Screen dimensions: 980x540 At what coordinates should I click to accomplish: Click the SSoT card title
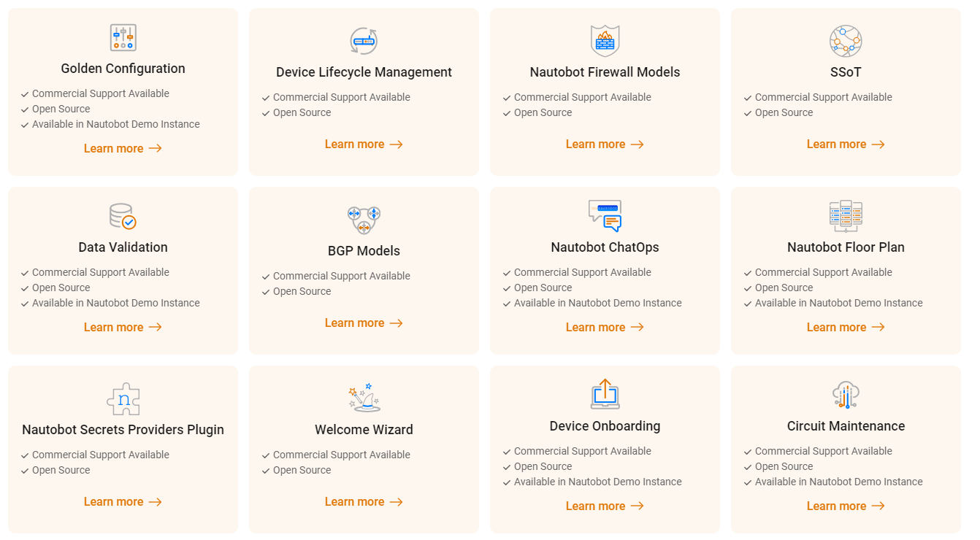click(x=846, y=72)
